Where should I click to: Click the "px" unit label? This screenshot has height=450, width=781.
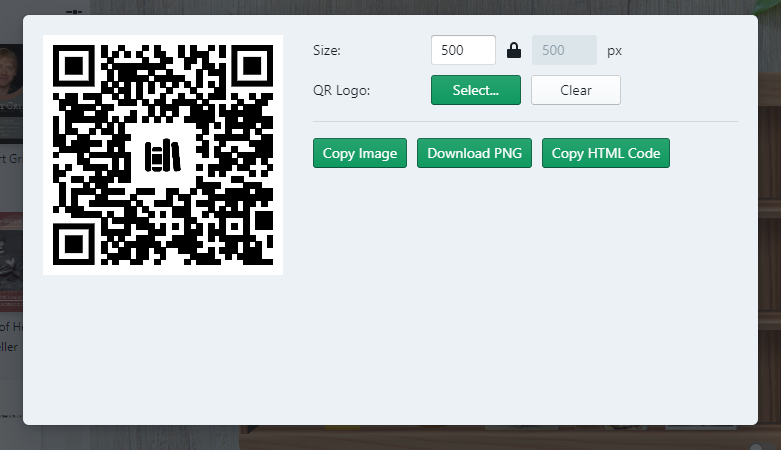(614, 50)
